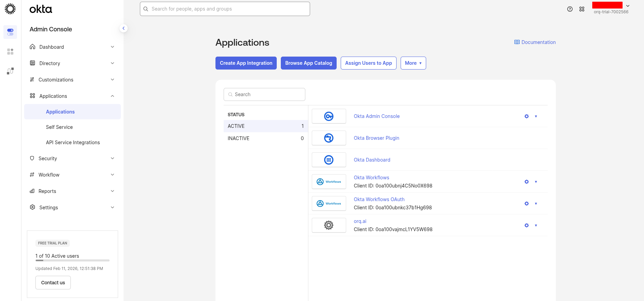Collapse the Applications menu chevron
The height and width of the screenshot is (301, 644).
tap(112, 96)
